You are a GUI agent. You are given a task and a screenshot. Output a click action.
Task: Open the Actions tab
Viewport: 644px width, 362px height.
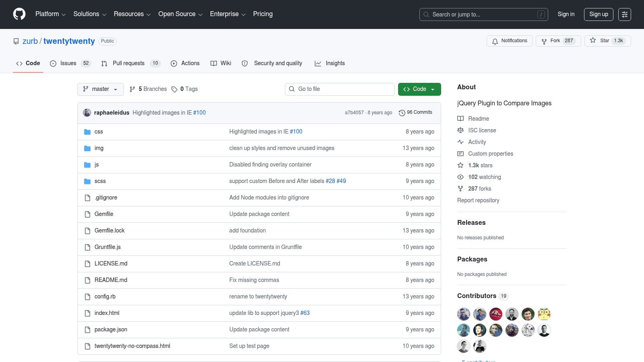click(x=185, y=63)
